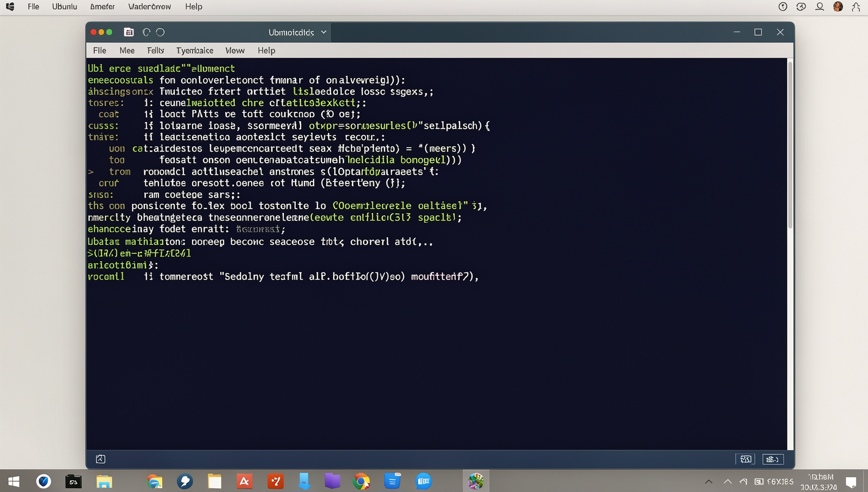Open the pale yellow notes icon in taskbar

(215, 481)
